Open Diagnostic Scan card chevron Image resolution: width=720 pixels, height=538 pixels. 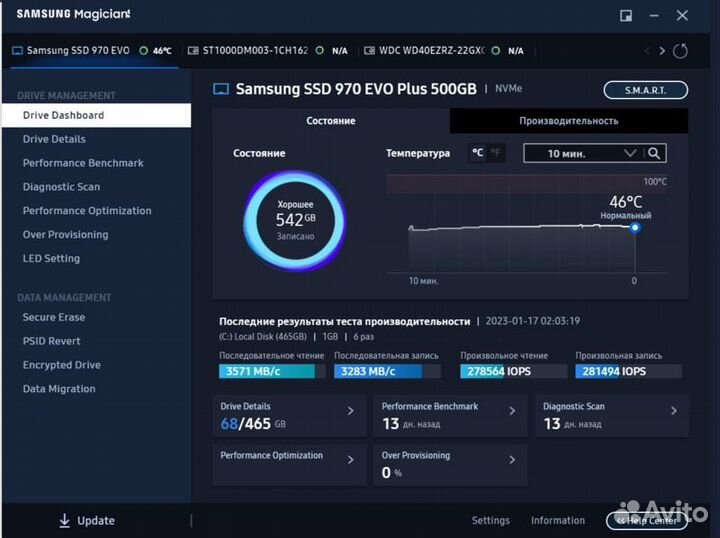(x=674, y=411)
